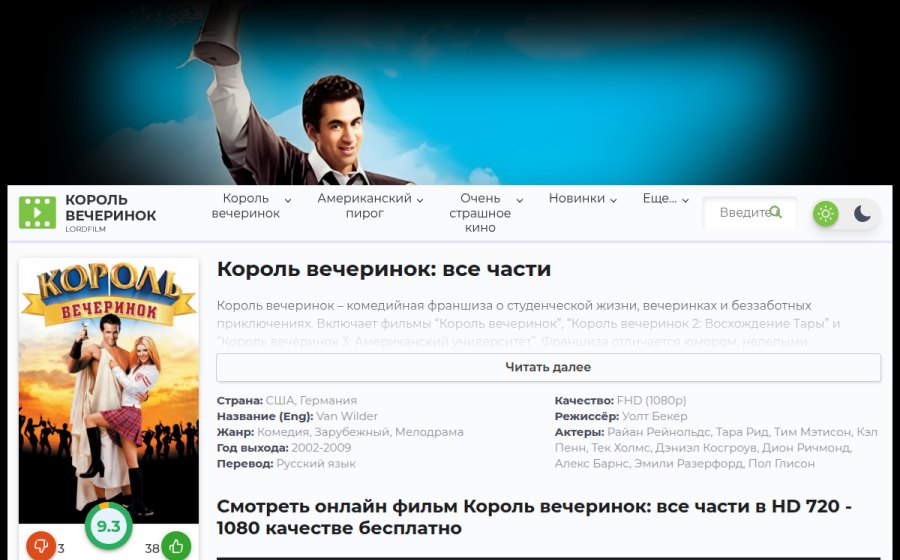Expand the Король вечеринок menu chevron

point(288,200)
